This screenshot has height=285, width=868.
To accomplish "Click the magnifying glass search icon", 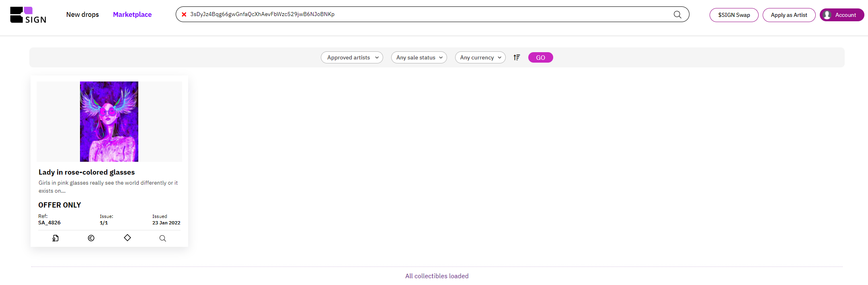I will point(677,14).
